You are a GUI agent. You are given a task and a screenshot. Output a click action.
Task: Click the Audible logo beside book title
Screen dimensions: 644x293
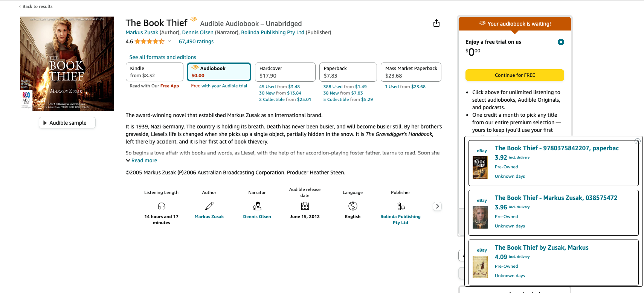(193, 19)
